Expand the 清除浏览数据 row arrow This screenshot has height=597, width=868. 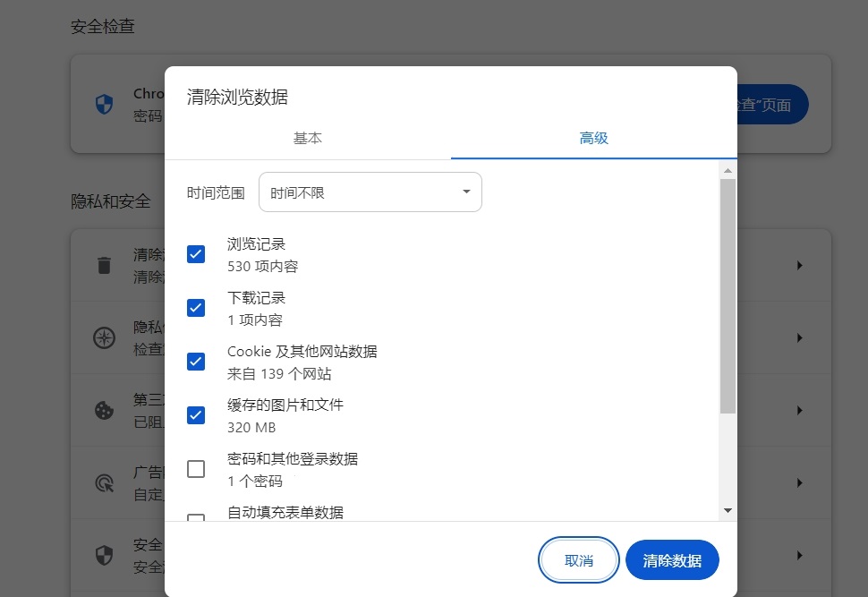[799, 265]
